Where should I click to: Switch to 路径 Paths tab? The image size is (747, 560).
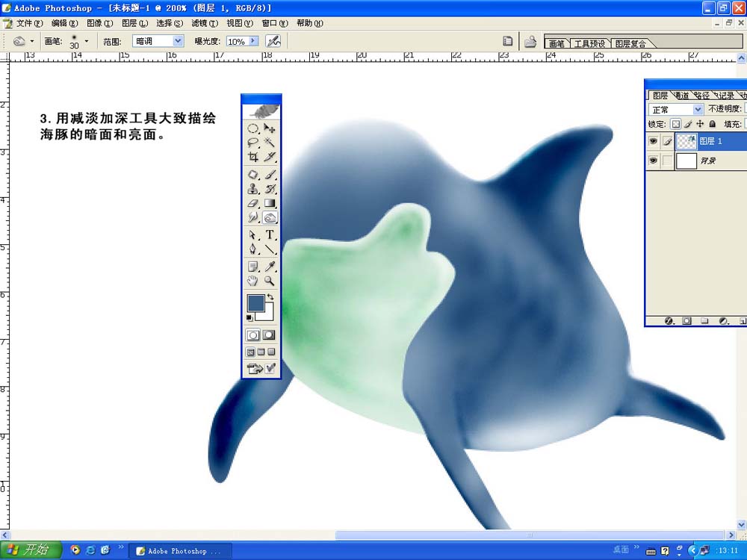(702, 96)
